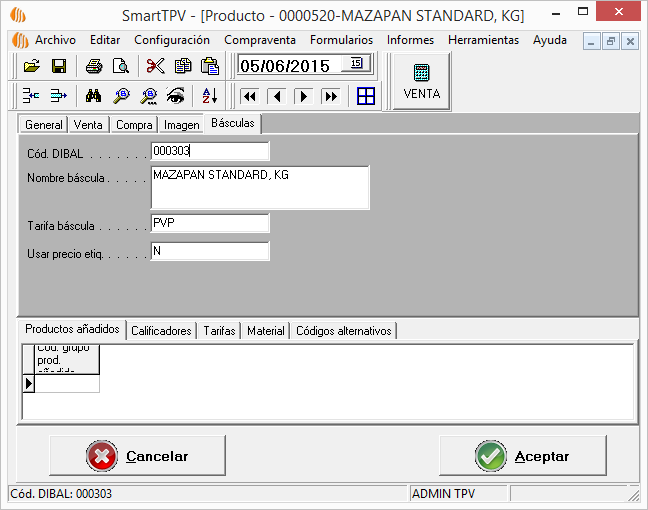Go to next record
The height and width of the screenshot is (510, 648).
(303, 97)
